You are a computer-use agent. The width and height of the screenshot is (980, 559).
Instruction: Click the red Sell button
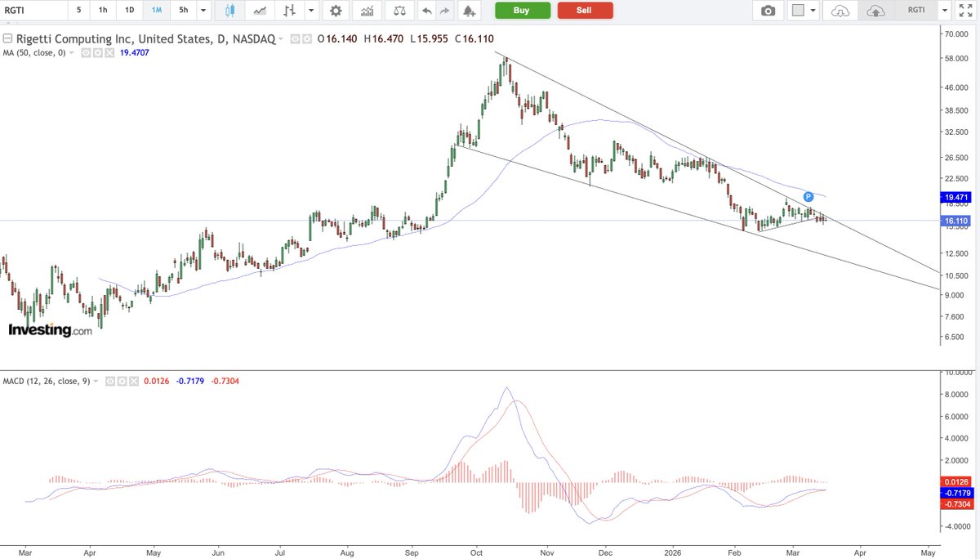[585, 11]
